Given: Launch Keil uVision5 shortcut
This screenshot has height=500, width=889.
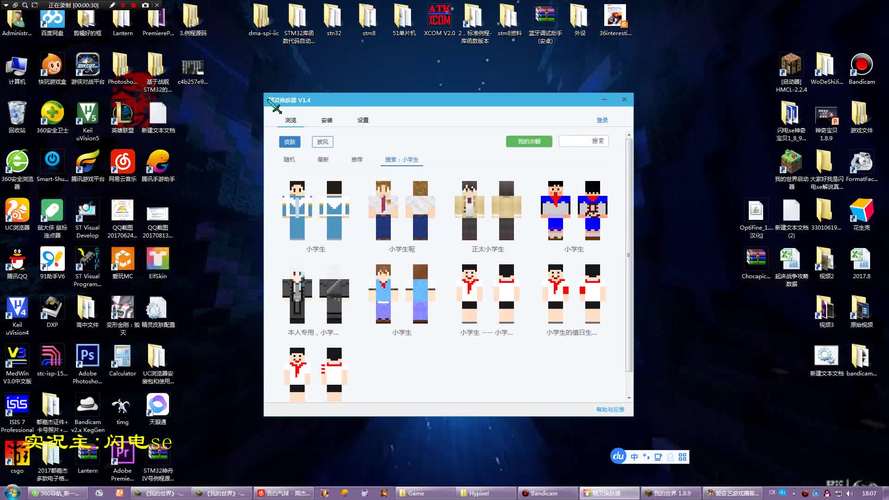Looking at the screenshot, I should (x=87, y=121).
